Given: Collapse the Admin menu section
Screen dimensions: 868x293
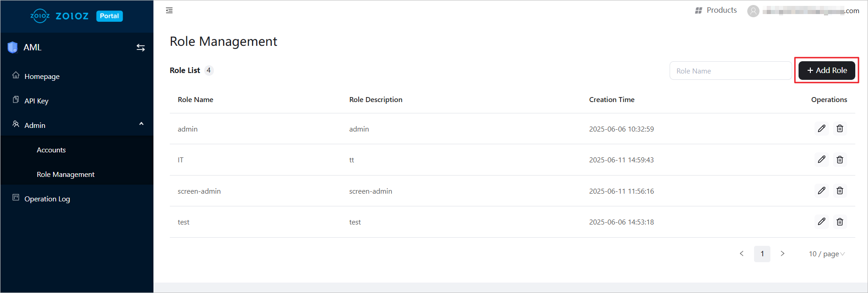Looking at the screenshot, I should click(x=141, y=124).
